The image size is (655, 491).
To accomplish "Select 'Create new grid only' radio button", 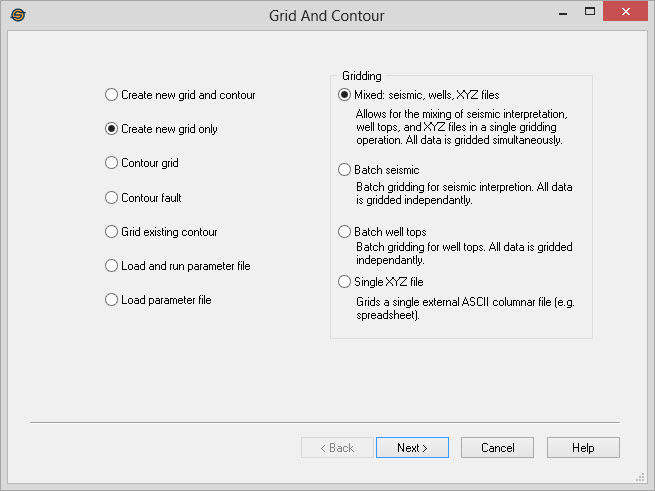I will coord(111,129).
